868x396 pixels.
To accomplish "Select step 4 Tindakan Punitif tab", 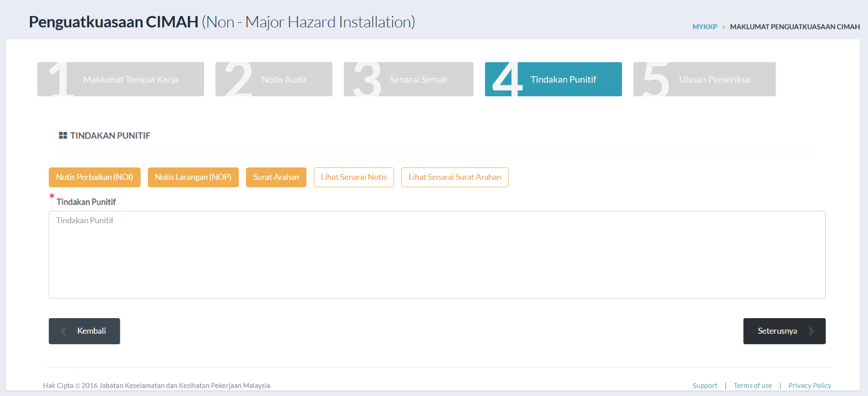I will [x=553, y=79].
